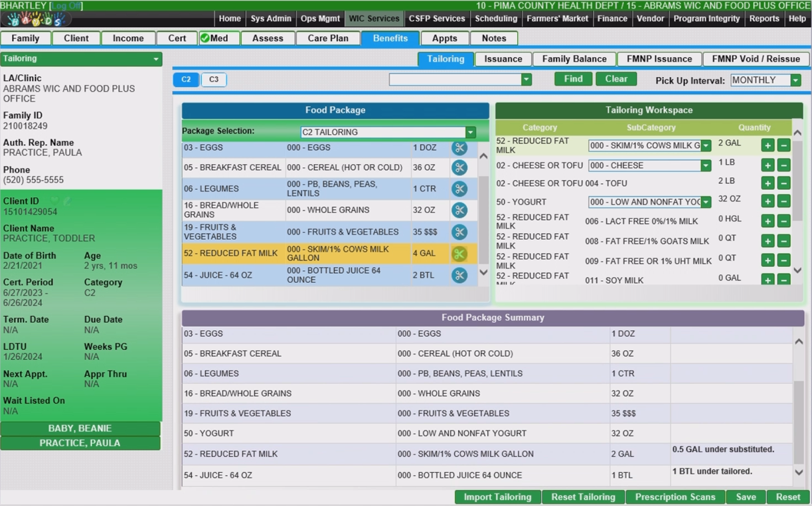
Task: Click scissors icon for Juice 64 oz
Action: coord(459,275)
